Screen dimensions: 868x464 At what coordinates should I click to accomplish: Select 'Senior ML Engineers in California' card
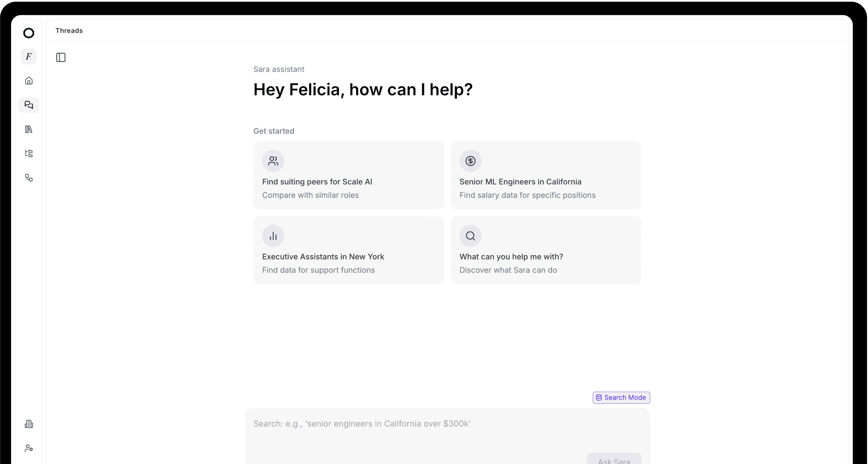click(546, 175)
